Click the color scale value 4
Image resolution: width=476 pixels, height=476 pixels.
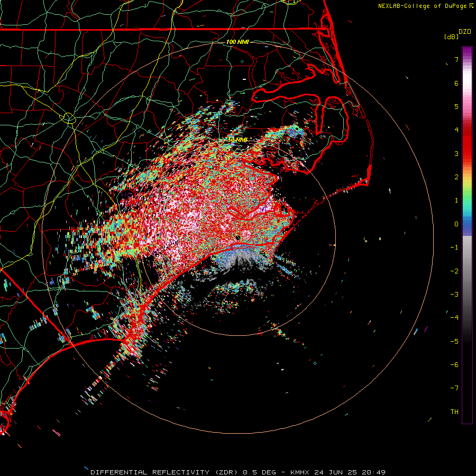[456, 130]
